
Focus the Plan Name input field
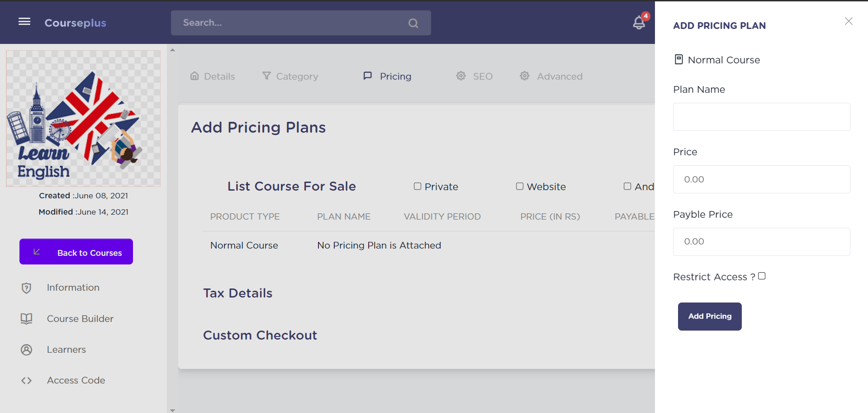pyautogui.click(x=761, y=117)
